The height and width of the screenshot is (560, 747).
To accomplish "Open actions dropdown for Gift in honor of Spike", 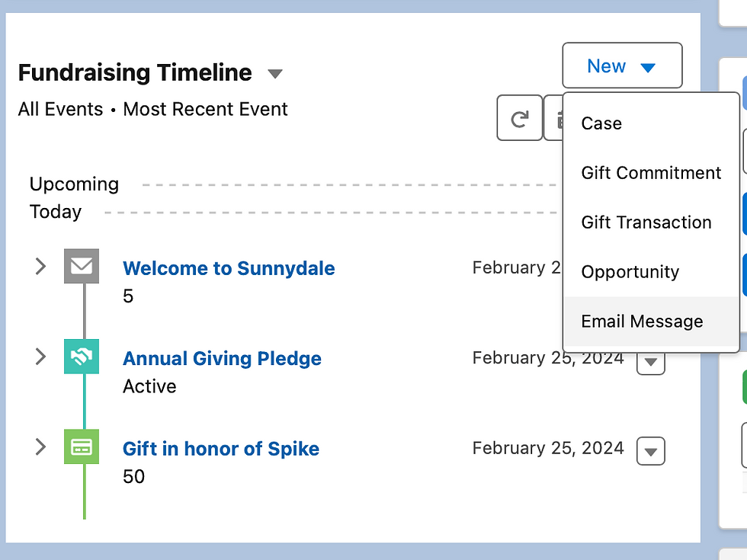I will pyautogui.click(x=650, y=451).
